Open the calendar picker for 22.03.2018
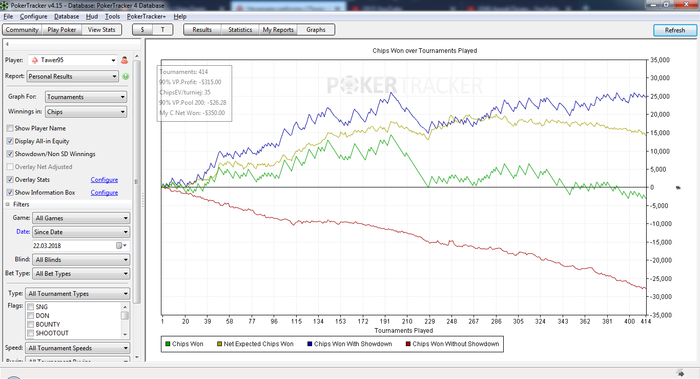The width and height of the screenshot is (700, 379). (x=121, y=246)
